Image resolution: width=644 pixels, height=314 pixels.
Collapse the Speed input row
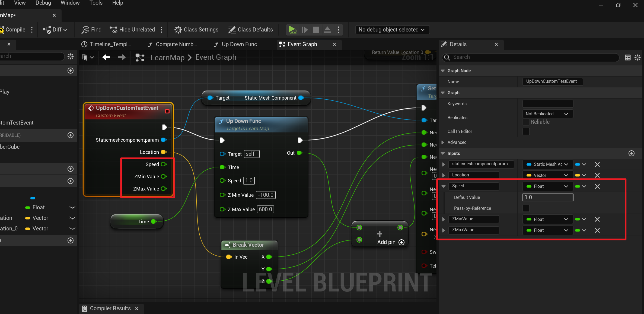pos(444,186)
